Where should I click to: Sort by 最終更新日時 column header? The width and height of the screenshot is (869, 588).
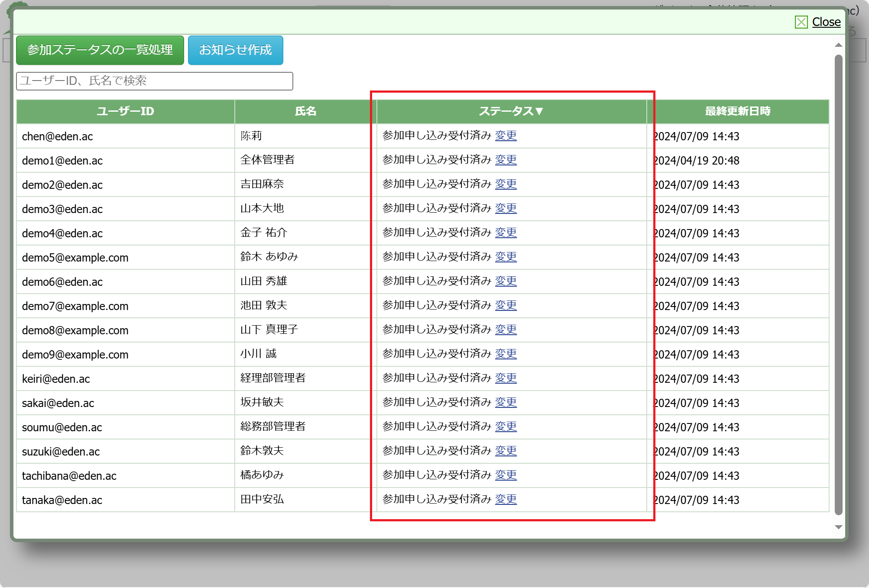click(737, 111)
